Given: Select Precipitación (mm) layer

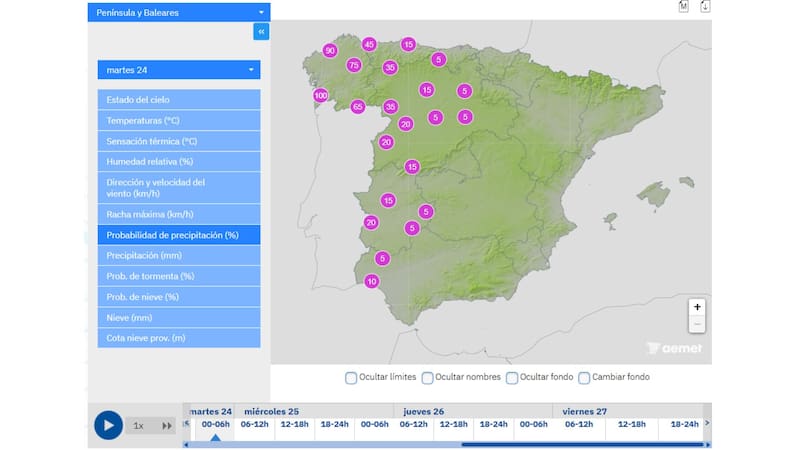Looking at the screenshot, I should point(179,256).
